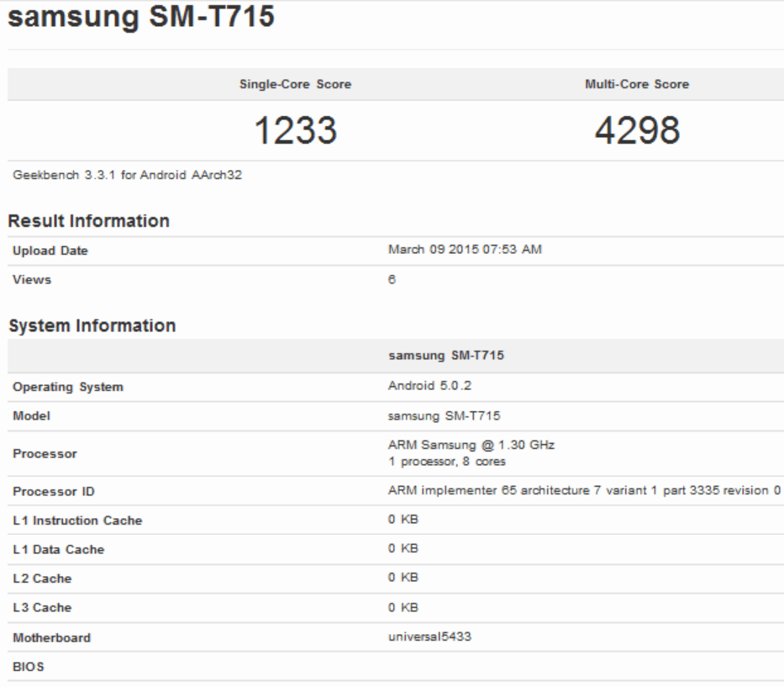Image resolution: width=784 pixels, height=687 pixels.
Task: Click the 'samsung SM-T715' page title
Action: [141, 17]
